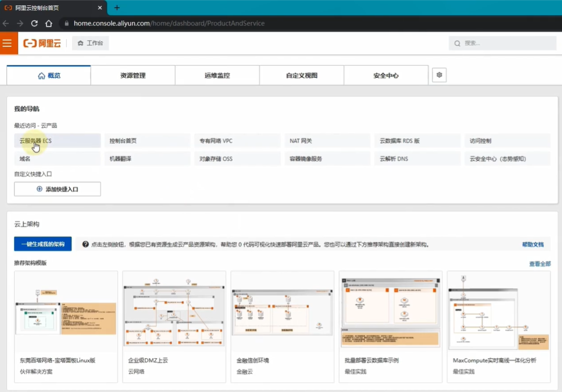This screenshot has height=392, width=562.
Task: Open the 安全中心 tab
Action: [x=386, y=75]
